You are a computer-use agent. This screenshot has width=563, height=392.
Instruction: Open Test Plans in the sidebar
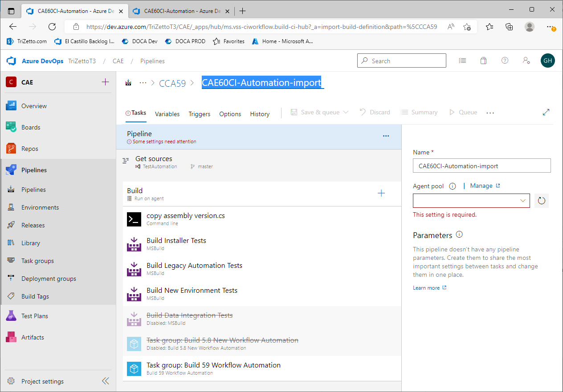click(35, 316)
